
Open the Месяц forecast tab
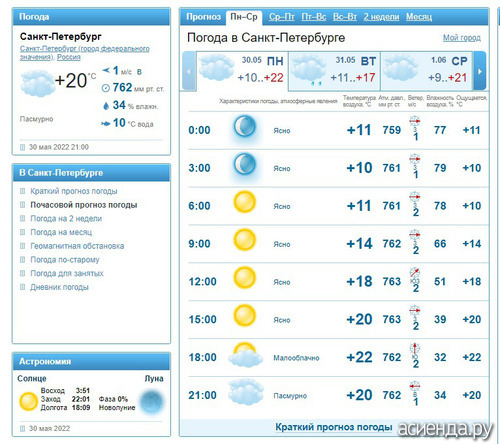click(419, 17)
